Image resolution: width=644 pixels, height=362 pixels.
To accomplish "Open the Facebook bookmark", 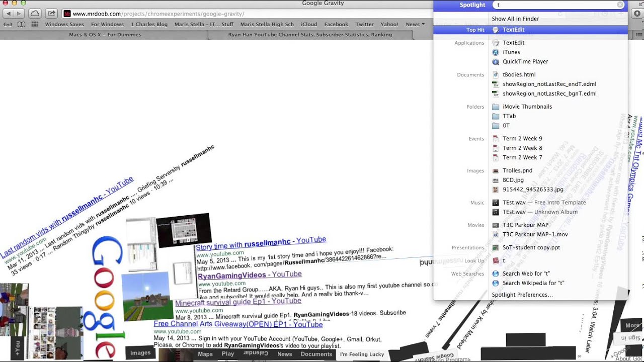I will point(336,24).
